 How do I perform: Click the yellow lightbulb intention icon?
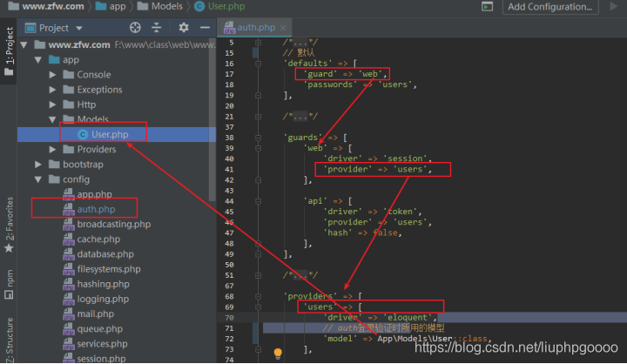tap(278, 354)
